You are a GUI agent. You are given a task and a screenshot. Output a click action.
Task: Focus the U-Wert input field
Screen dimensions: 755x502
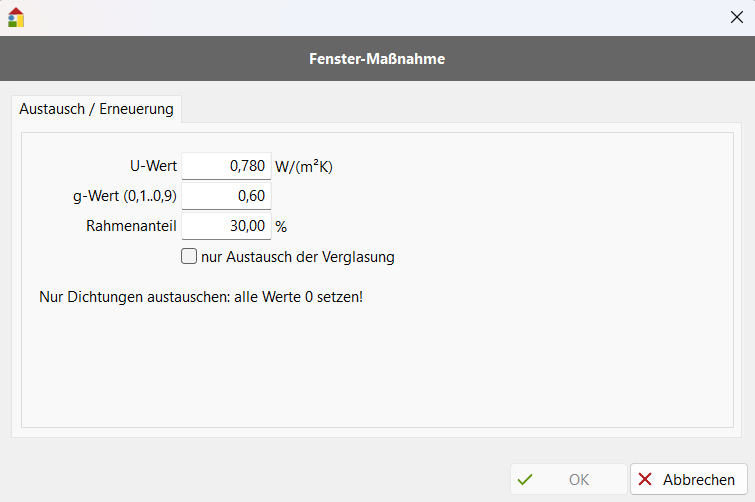click(x=226, y=166)
